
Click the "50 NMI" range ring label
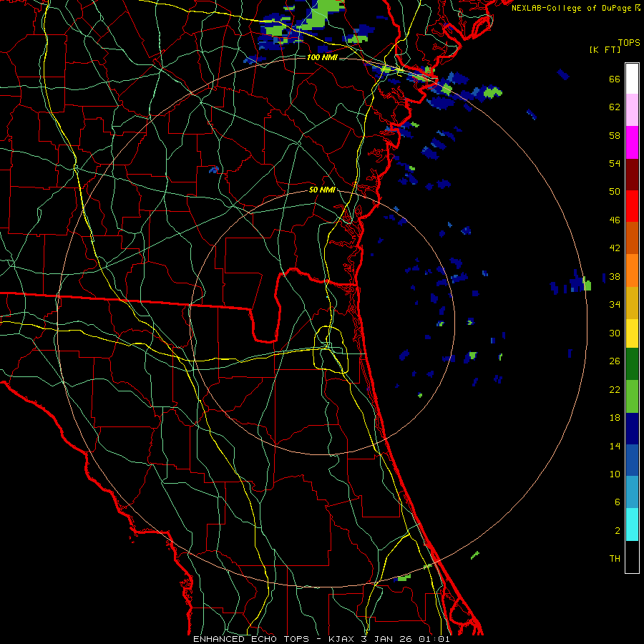click(x=322, y=190)
